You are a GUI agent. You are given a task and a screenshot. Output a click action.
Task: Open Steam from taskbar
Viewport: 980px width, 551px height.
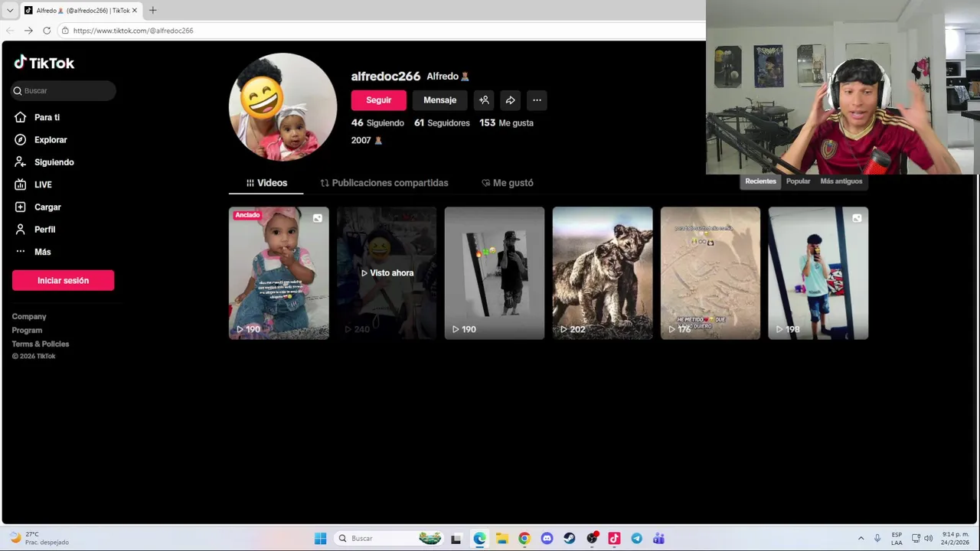tap(569, 539)
